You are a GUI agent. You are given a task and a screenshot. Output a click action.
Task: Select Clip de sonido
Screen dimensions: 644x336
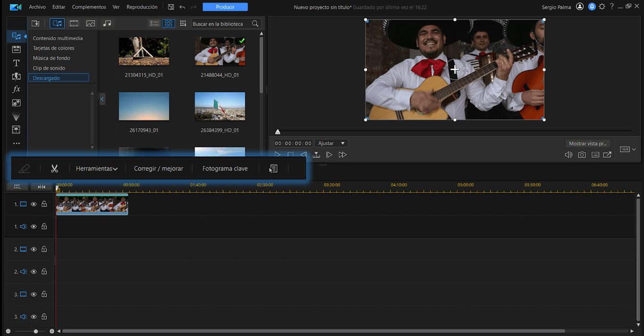(x=49, y=68)
